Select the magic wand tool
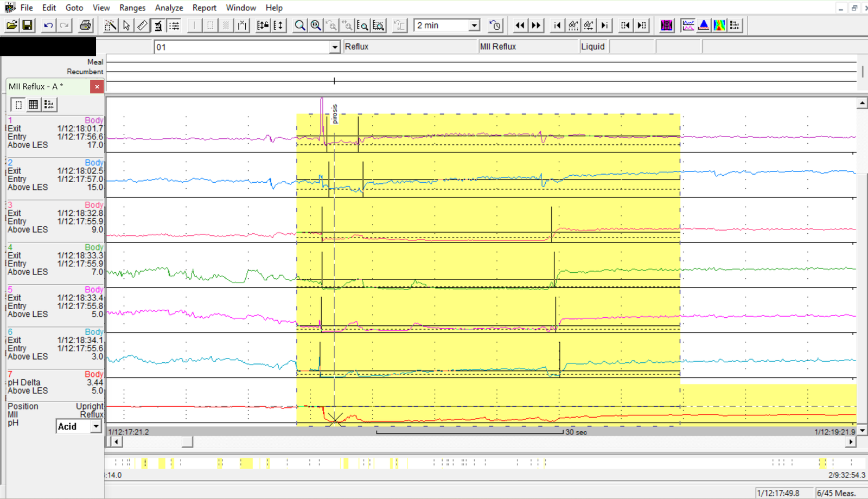The height and width of the screenshot is (499, 868). coord(110,25)
